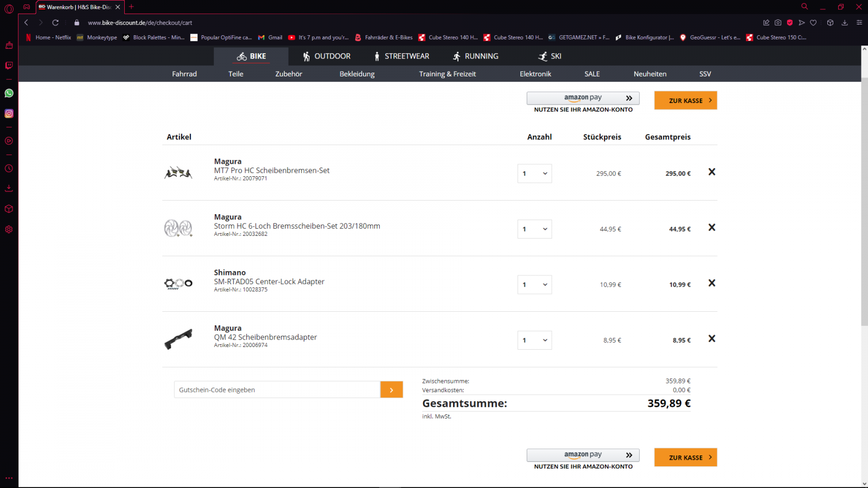Select the SKI category tab
The image size is (868, 488).
point(550,56)
